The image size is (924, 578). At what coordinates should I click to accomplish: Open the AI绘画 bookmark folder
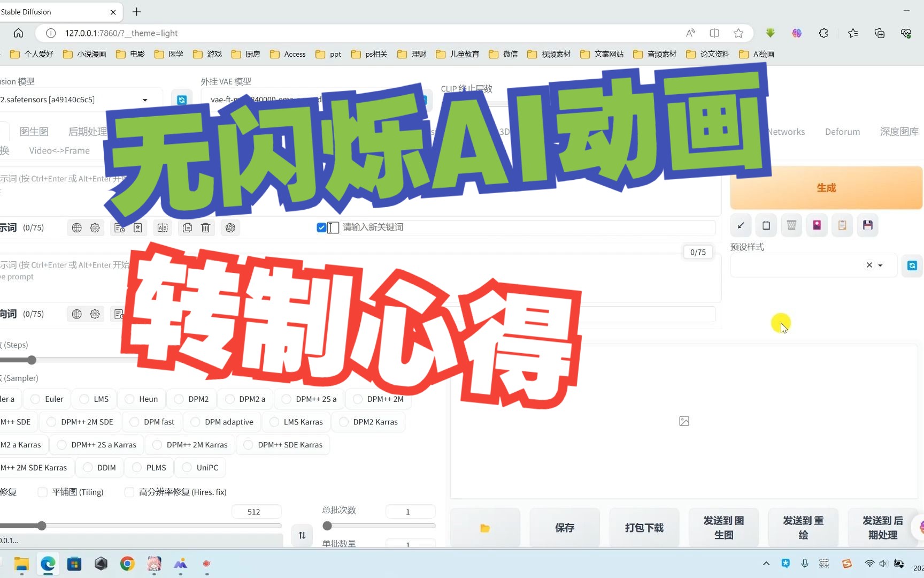[x=757, y=54]
